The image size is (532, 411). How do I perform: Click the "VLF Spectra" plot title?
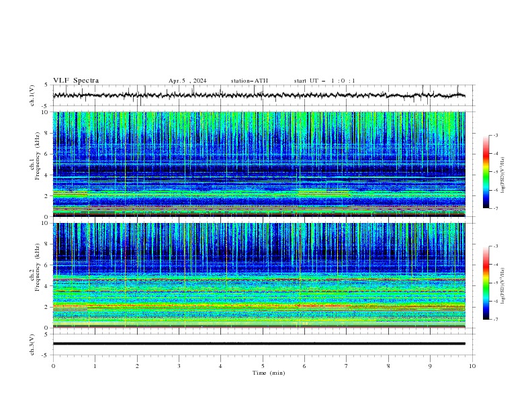pyautogui.click(x=76, y=81)
